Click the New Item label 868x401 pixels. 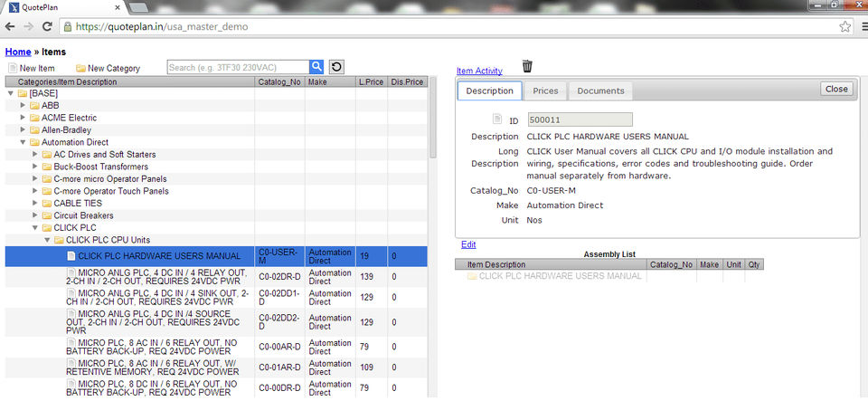[37, 68]
